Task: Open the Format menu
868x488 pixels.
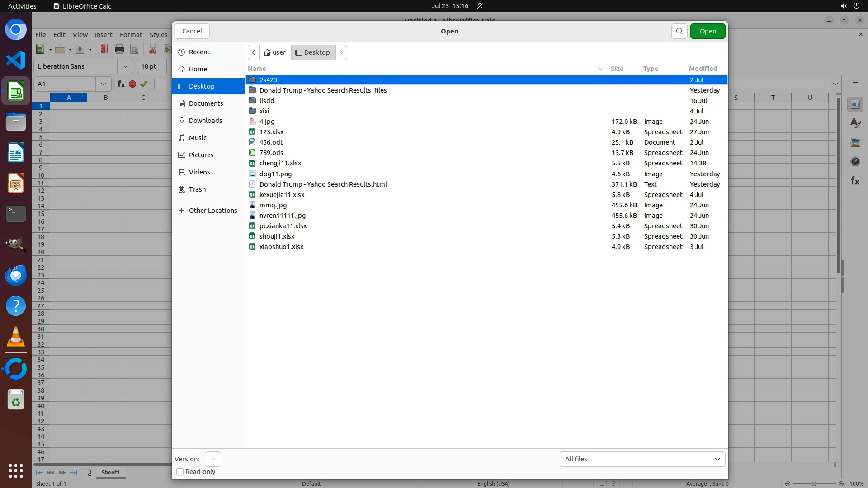Action: (x=131, y=35)
